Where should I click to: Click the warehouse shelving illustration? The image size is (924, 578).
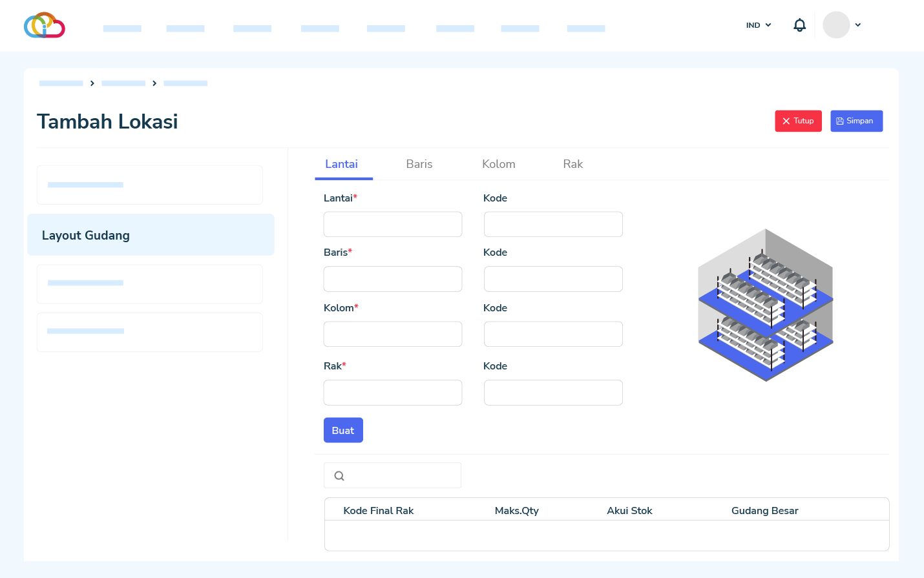coord(766,305)
